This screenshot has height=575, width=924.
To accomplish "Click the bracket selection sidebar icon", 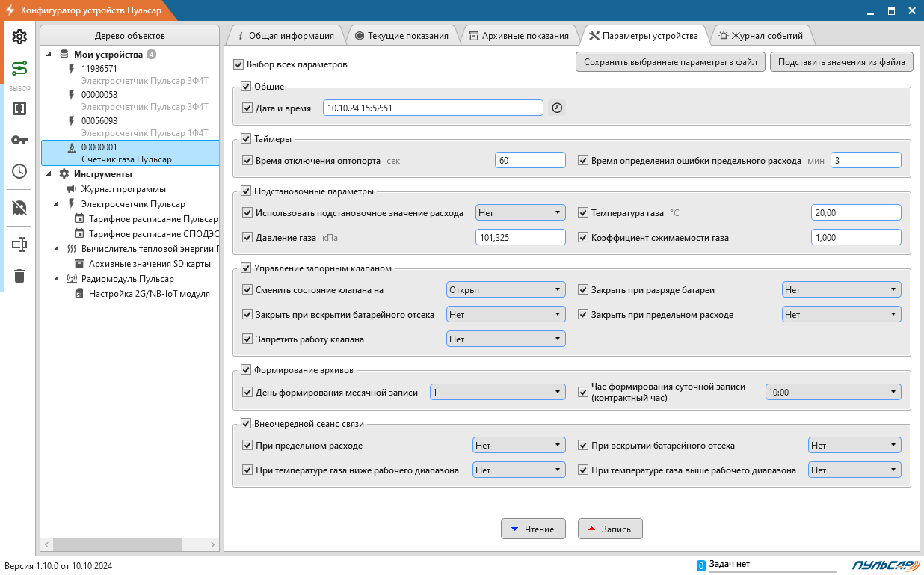I will point(19,108).
